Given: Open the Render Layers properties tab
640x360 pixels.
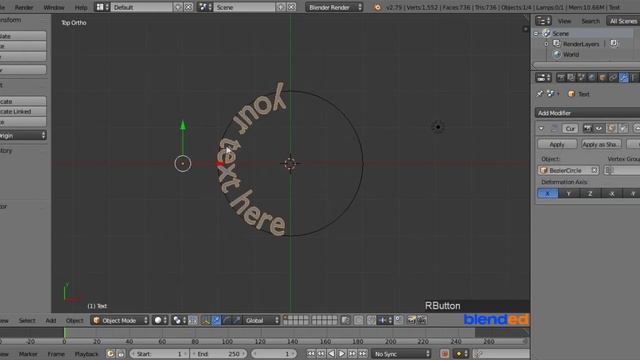Looking at the screenshot, I should tap(571, 78).
